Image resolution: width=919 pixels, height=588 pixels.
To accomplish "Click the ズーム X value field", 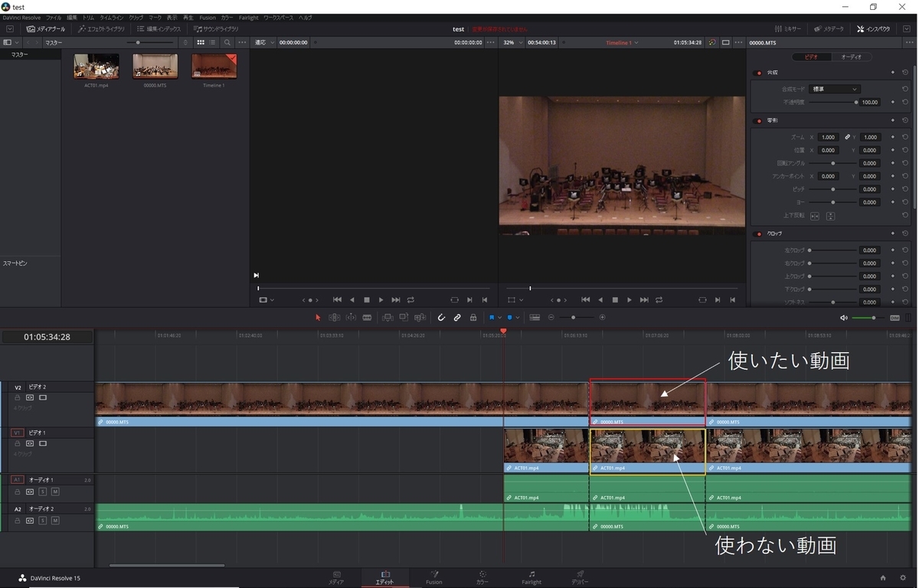I will click(828, 137).
